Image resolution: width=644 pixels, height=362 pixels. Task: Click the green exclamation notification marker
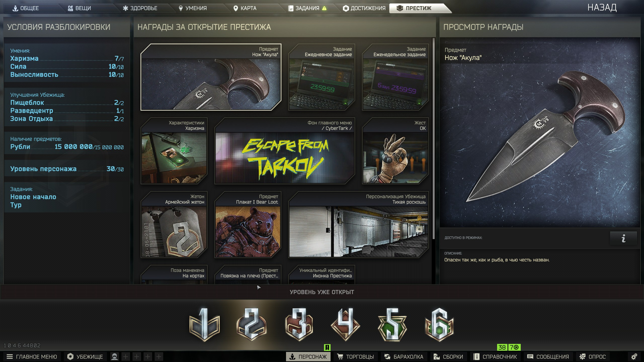(x=327, y=347)
